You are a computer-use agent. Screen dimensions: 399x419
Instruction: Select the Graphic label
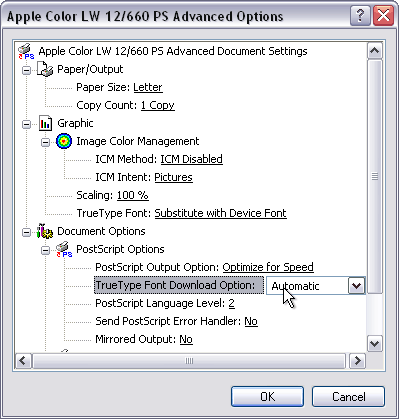click(x=75, y=123)
